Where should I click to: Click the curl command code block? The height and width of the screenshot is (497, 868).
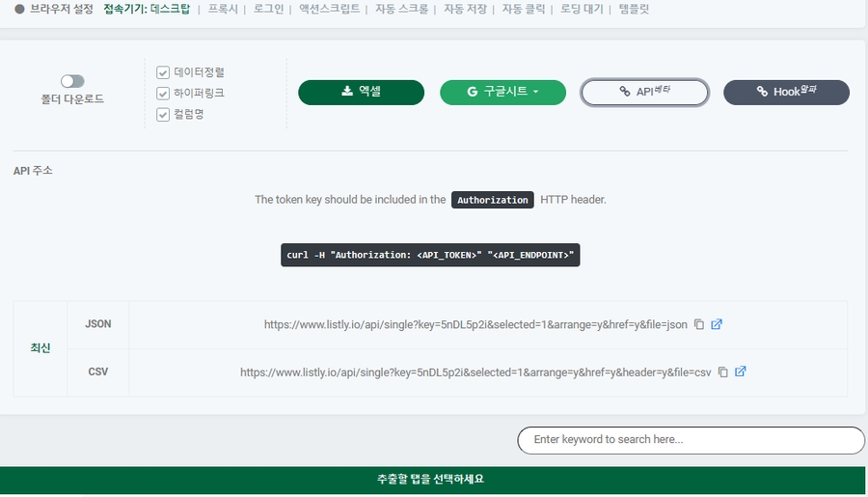tap(430, 255)
